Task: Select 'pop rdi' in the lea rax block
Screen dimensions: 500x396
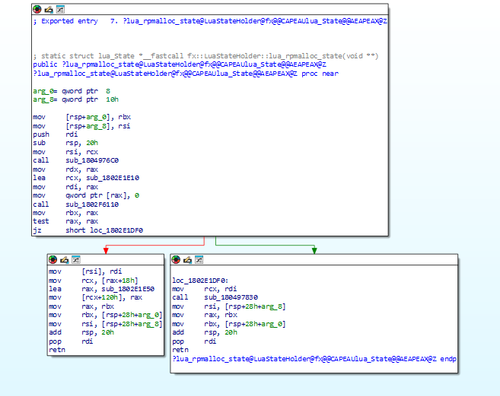Action: point(71,341)
